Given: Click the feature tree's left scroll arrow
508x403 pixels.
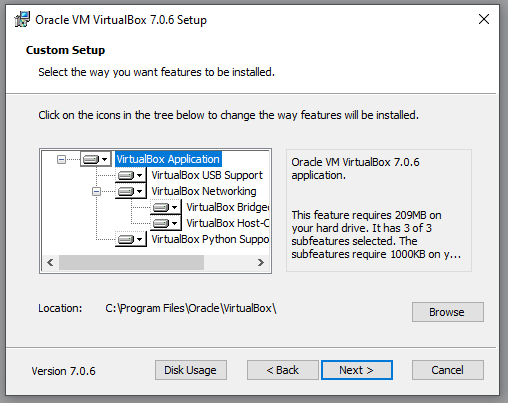Looking at the screenshot, I should 50,263.
